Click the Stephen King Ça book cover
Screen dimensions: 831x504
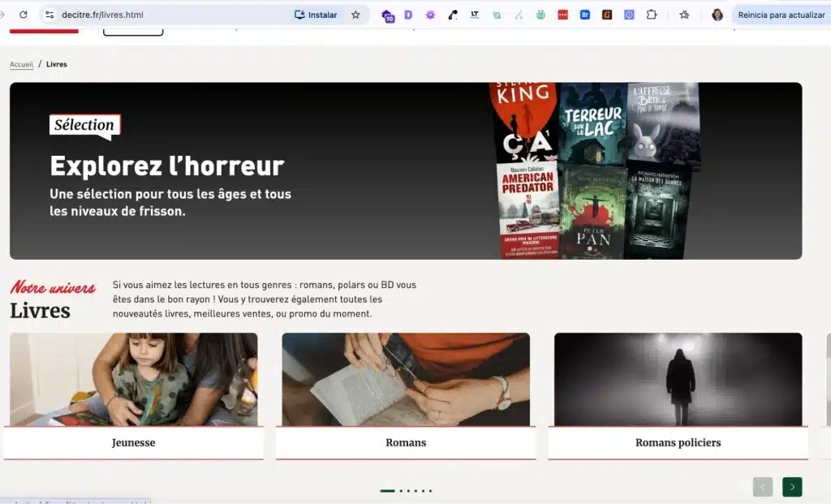click(x=523, y=122)
